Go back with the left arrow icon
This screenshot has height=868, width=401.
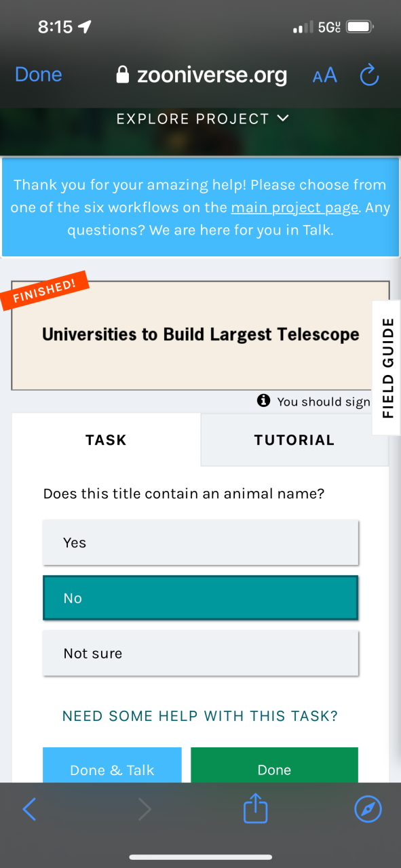point(29,808)
